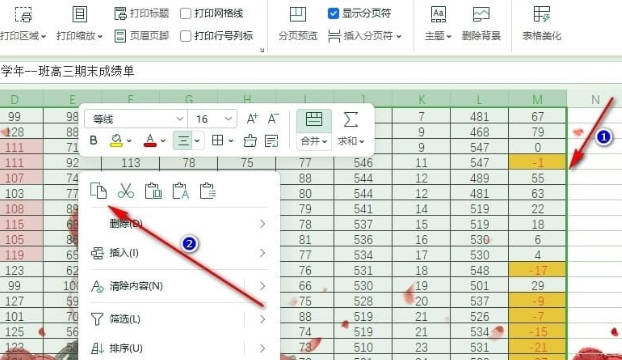
Task: Open 页眉页脚 header and footer
Action: tap(141, 36)
